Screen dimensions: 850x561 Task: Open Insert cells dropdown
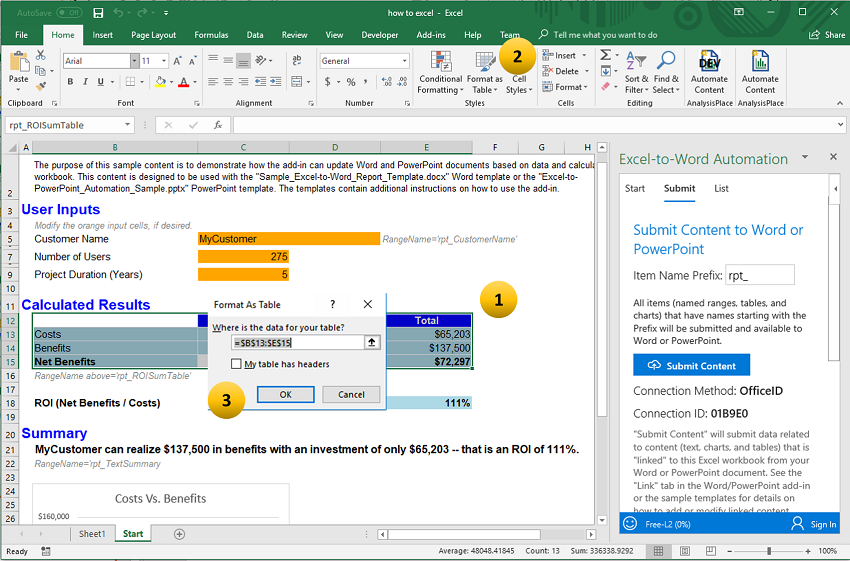click(x=584, y=55)
